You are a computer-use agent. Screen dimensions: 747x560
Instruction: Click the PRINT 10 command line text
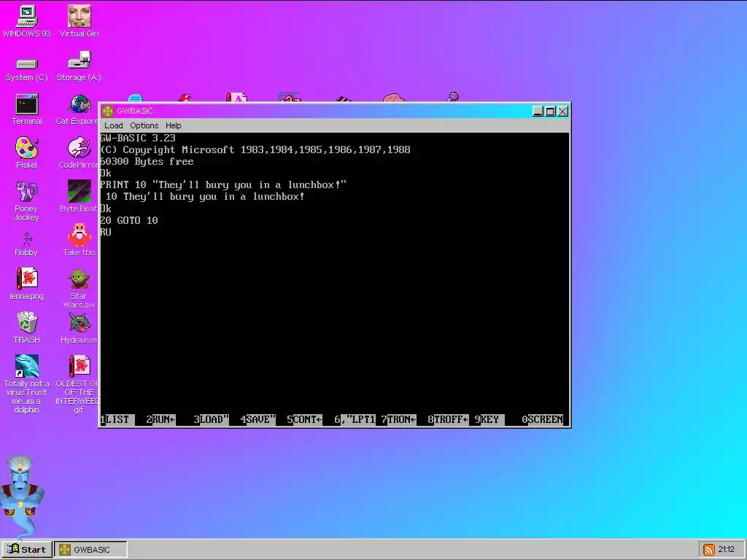tap(223, 184)
